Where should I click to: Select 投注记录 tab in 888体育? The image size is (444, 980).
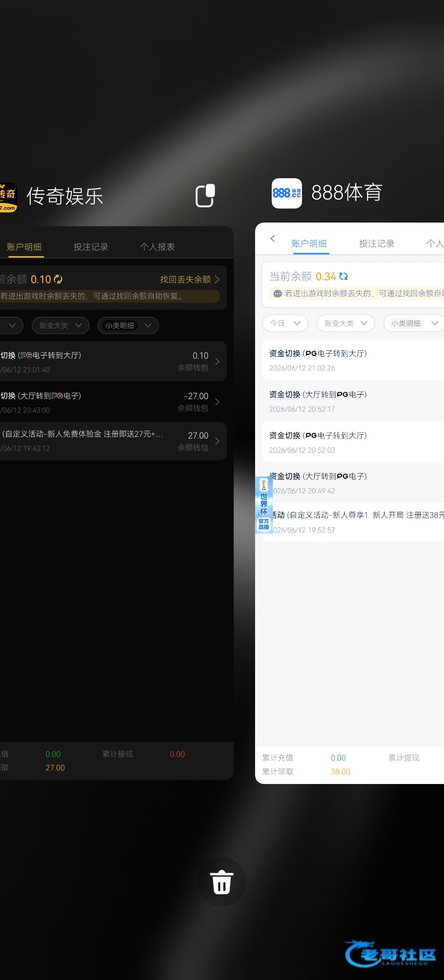[377, 243]
